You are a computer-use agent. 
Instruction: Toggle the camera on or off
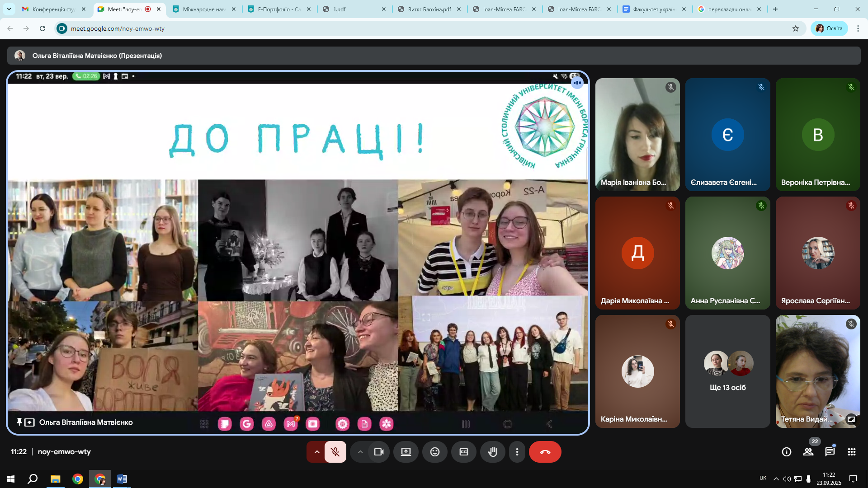coord(378,452)
